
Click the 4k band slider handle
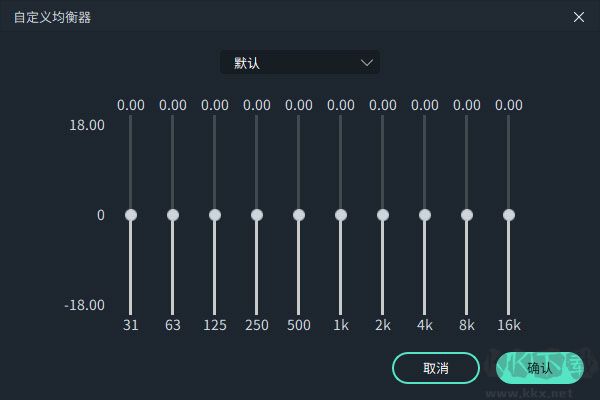(x=425, y=215)
